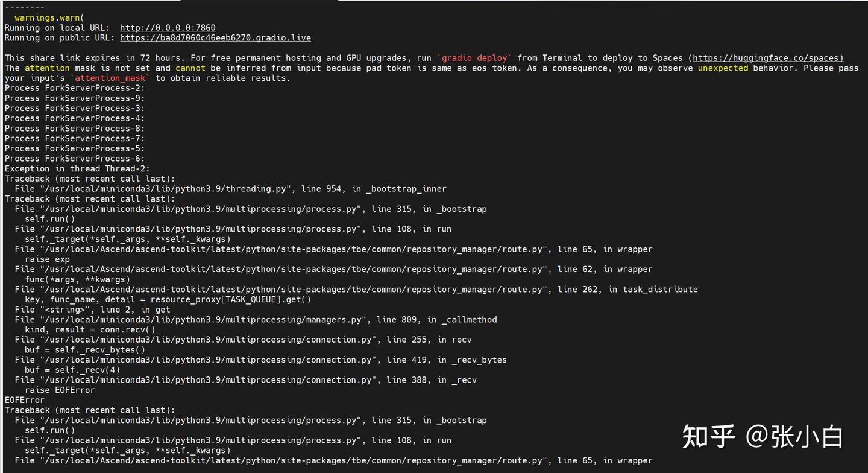Click the 'Process ForkServerProcess-6:' line
The height and width of the screenshot is (473, 868).
click(x=75, y=159)
